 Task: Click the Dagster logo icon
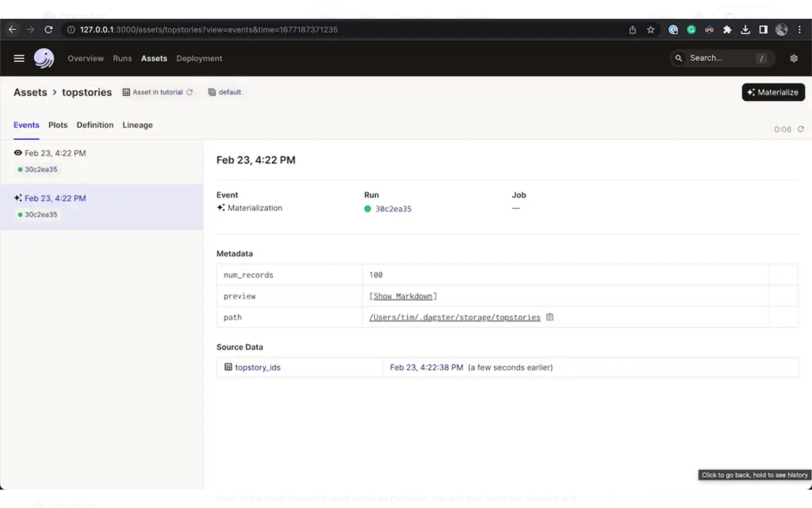44,58
